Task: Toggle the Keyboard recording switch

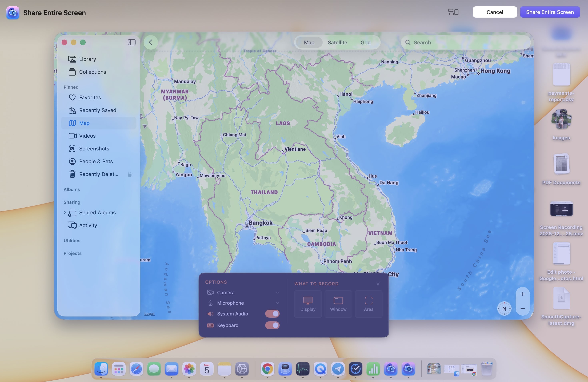Action: (x=272, y=325)
